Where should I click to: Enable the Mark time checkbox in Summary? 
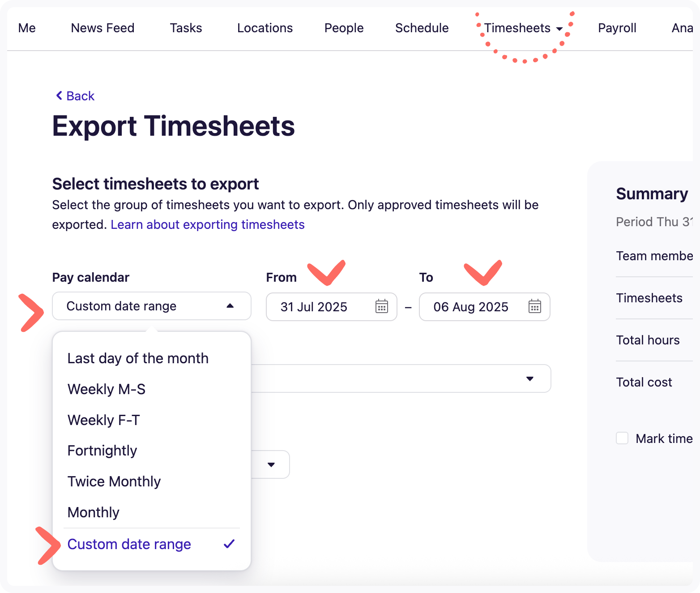click(622, 438)
